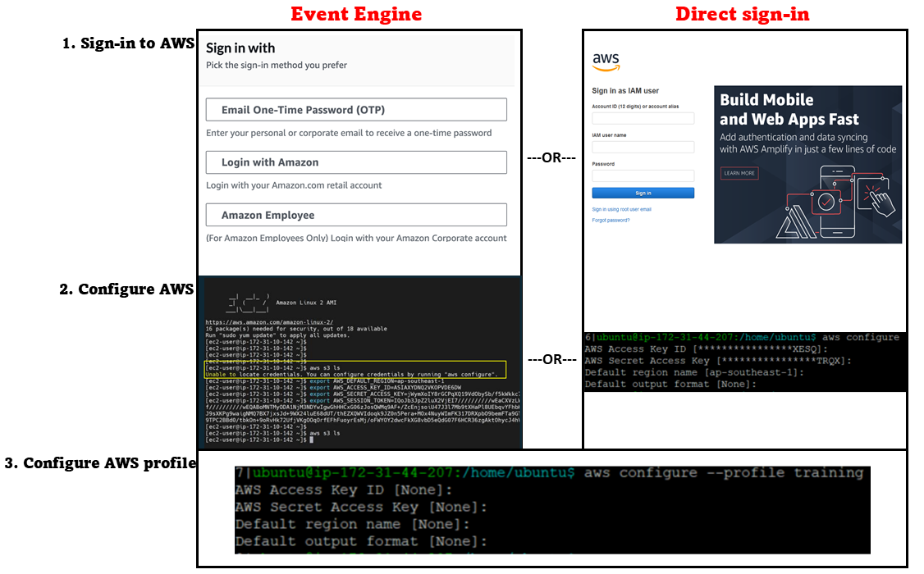This screenshot has height=574, width=924.
Task: Select Login with Amazon option
Action: pos(356,162)
